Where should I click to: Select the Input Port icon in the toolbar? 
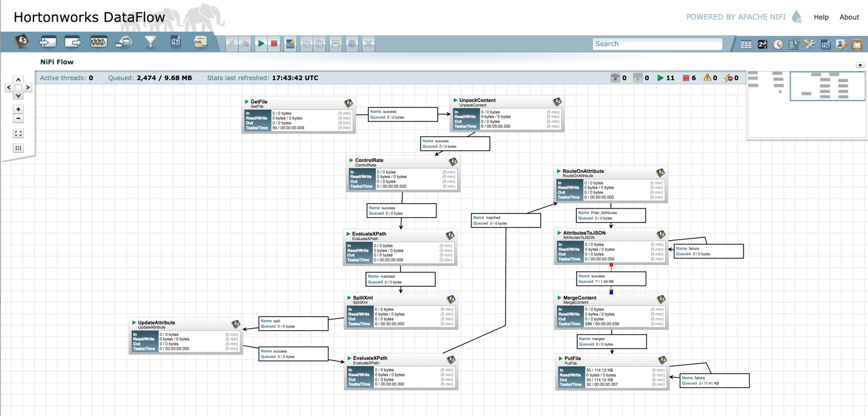tap(47, 42)
